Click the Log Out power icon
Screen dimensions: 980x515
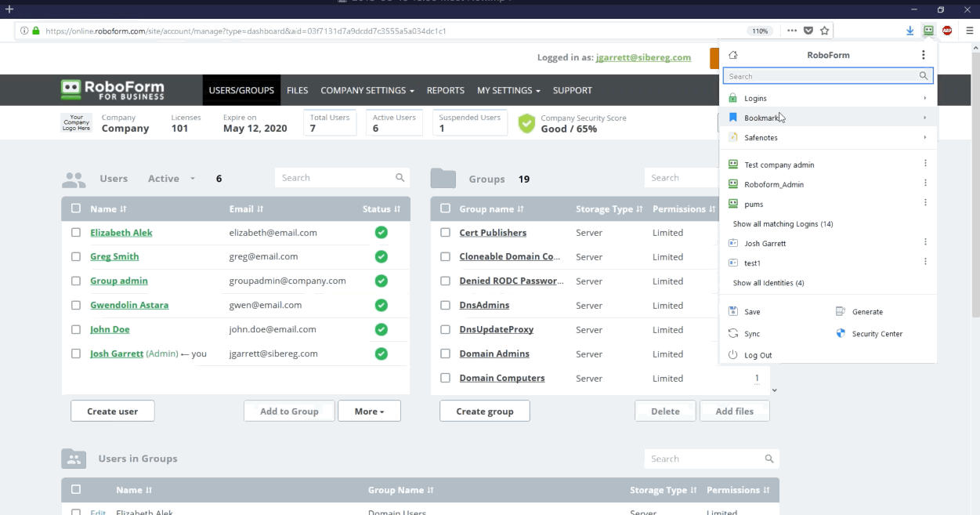pos(733,355)
